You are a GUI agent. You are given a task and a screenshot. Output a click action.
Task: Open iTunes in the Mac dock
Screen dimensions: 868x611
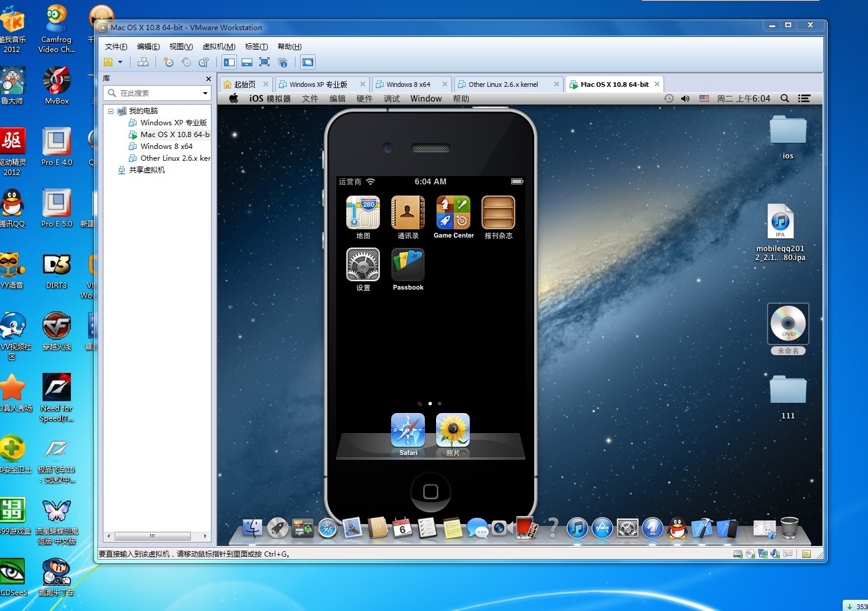[577, 528]
